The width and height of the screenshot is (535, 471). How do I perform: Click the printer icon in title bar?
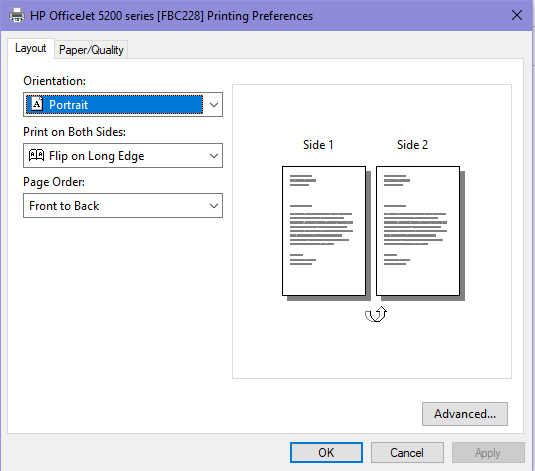click(17, 16)
